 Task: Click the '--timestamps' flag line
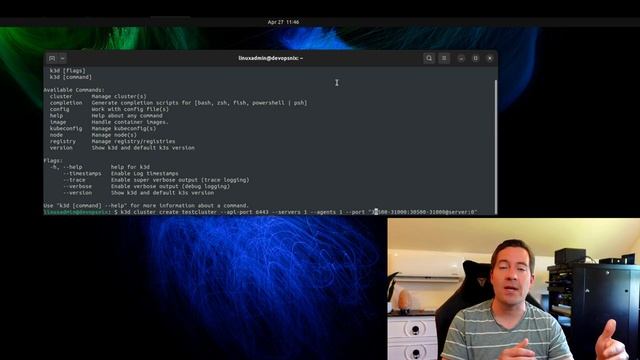click(x=120, y=173)
